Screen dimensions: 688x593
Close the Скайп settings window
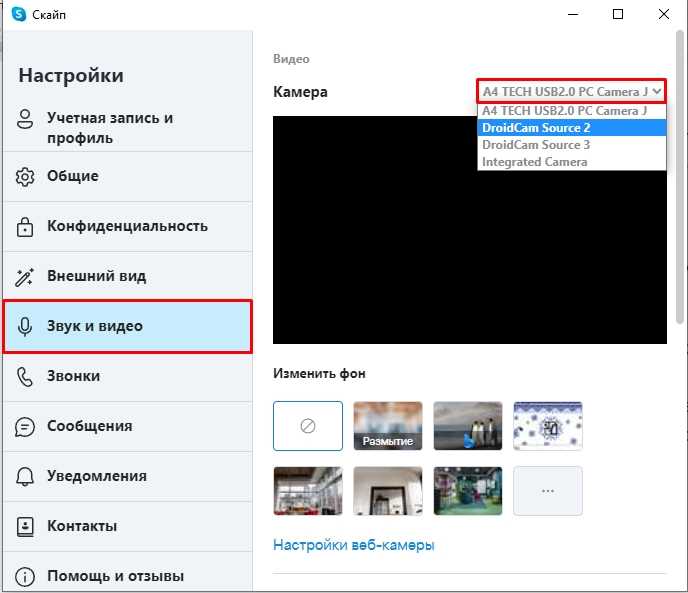pos(664,14)
